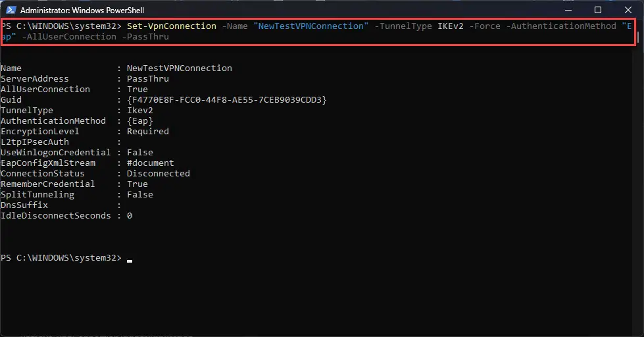This screenshot has height=337, width=644.
Task: Close the Administrator PowerShell window
Action: [x=628, y=10]
